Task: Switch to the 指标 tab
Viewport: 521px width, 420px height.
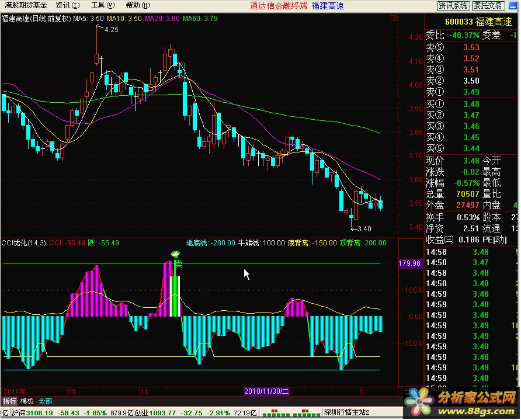Action: pyautogui.click(x=9, y=401)
